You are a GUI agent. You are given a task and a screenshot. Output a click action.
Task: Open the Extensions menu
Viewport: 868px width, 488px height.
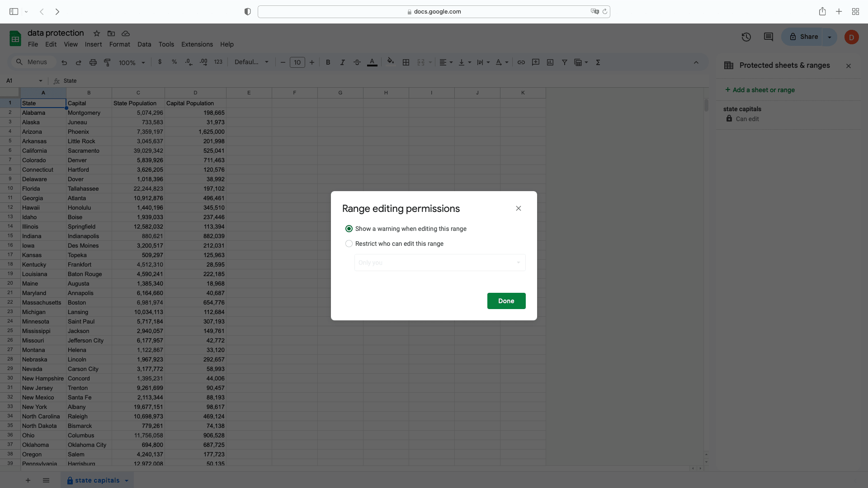[197, 44]
